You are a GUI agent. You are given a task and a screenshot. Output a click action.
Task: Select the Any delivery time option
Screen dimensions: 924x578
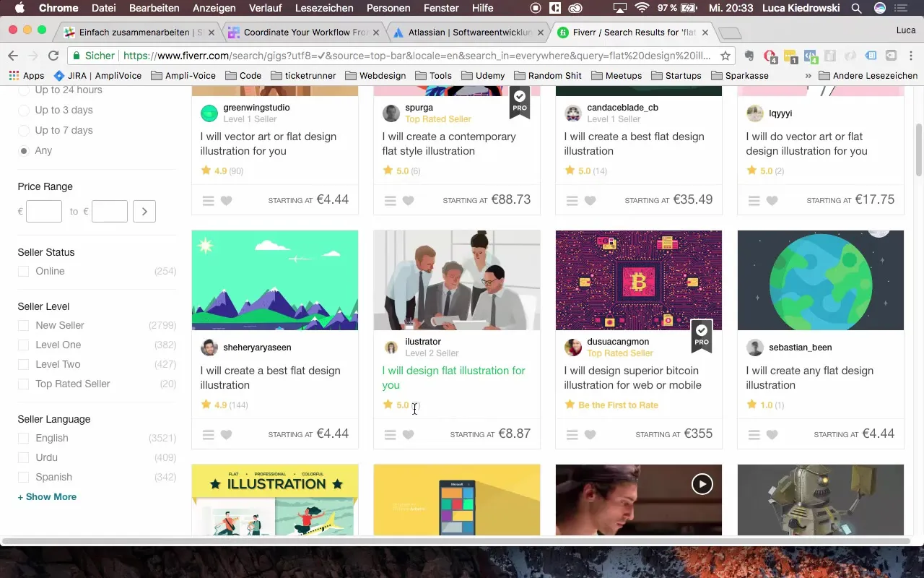(x=24, y=151)
